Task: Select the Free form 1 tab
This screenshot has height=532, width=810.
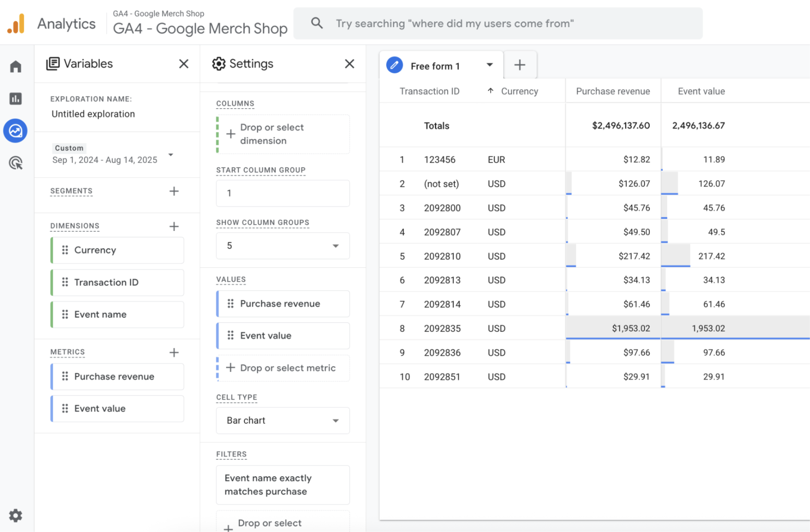Action: point(435,66)
